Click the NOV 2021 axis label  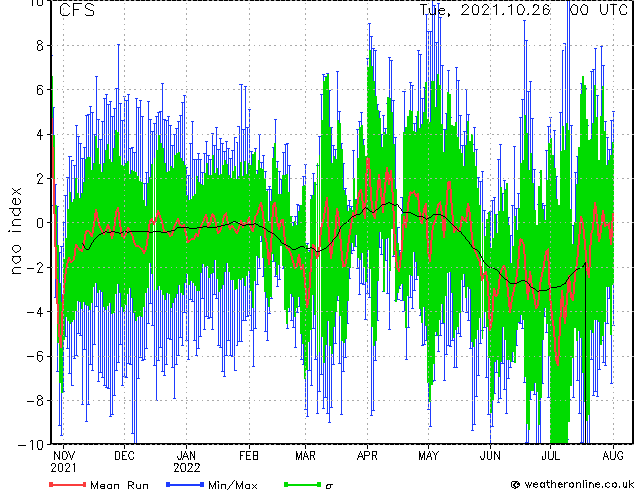tap(63, 462)
